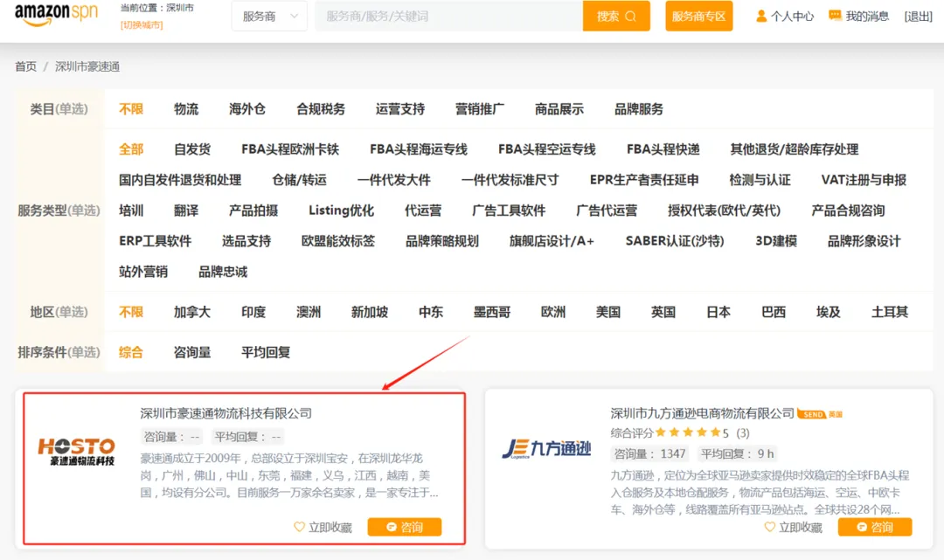Click the 我的消息 message icon

click(835, 16)
